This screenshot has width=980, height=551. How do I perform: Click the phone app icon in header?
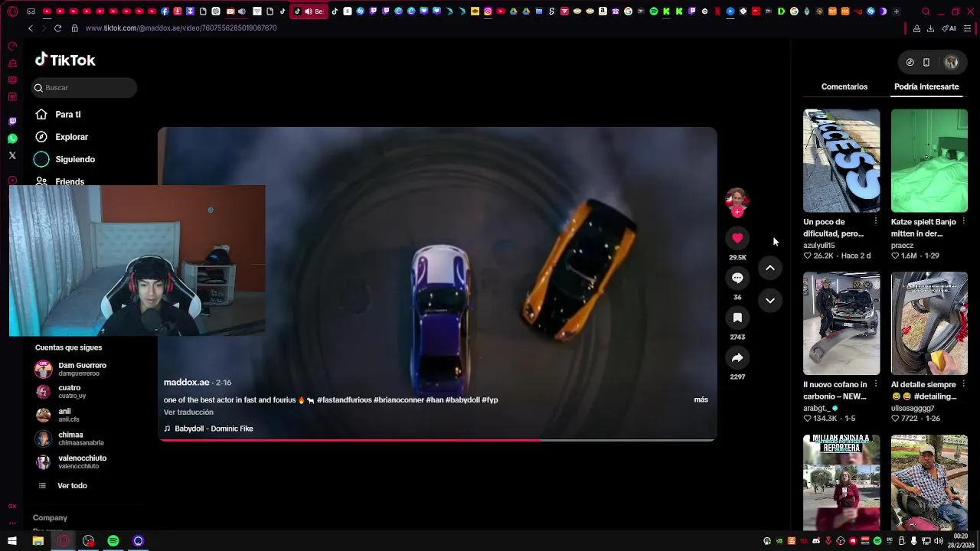click(x=926, y=63)
